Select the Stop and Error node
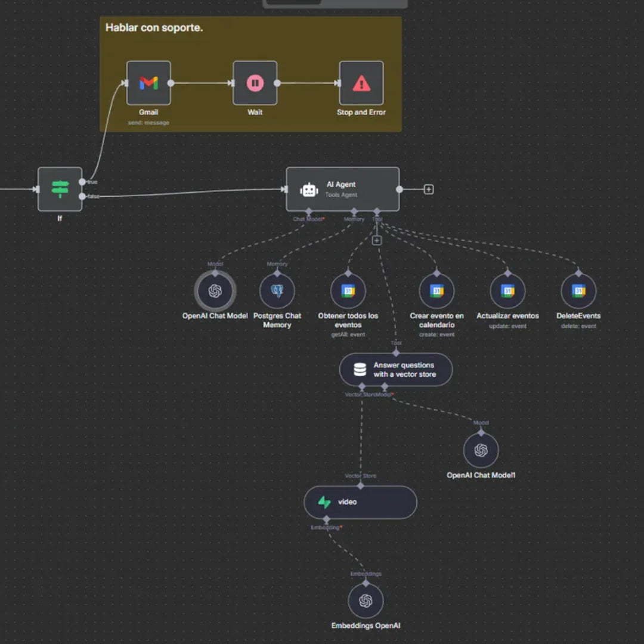This screenshot has height=644, width=644. (x=361, y=83)
